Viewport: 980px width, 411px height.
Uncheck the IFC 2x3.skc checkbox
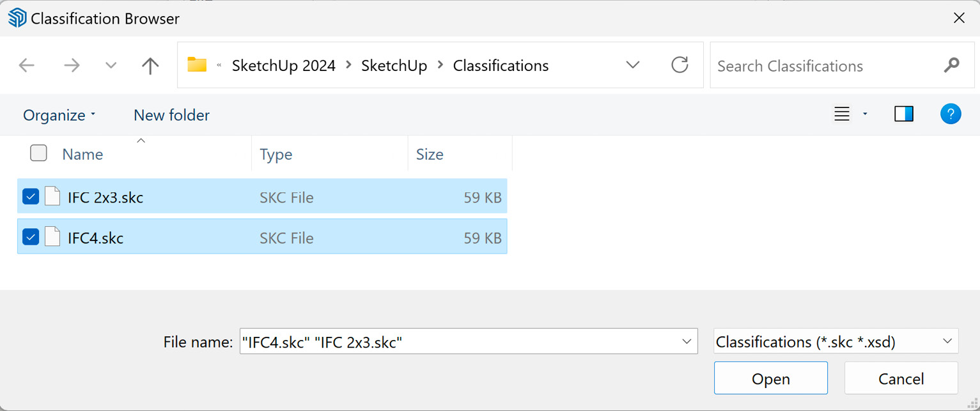pyautogui.click(x=31, y=197)
